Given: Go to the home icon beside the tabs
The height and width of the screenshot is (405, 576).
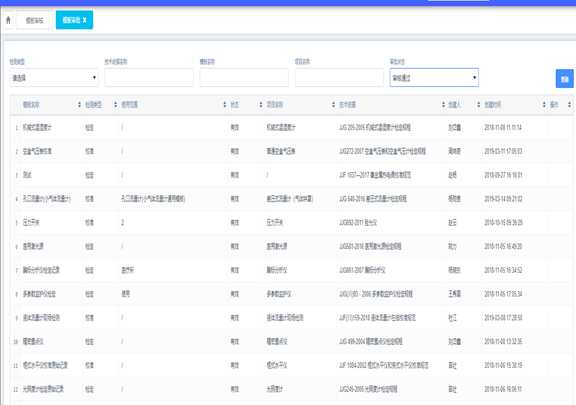Looking at the screenshot, I should point(8,20).
